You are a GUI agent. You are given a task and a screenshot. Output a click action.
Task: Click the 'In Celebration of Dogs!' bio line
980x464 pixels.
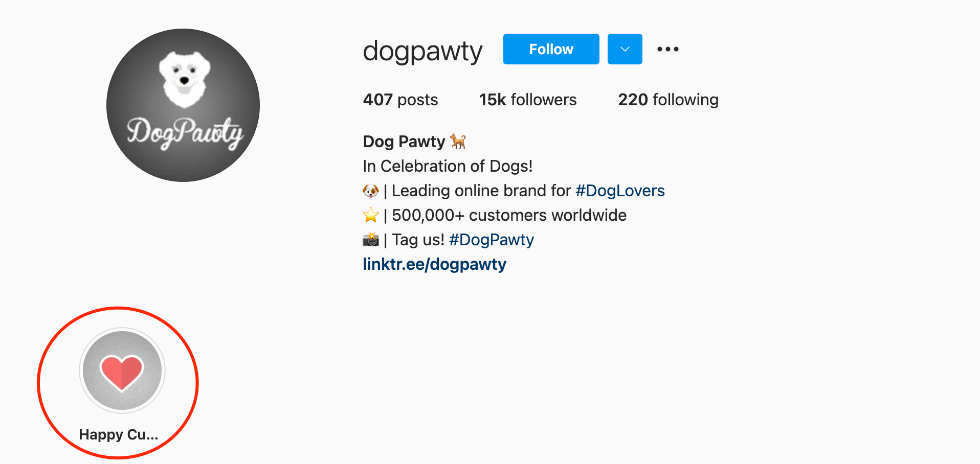448,166
